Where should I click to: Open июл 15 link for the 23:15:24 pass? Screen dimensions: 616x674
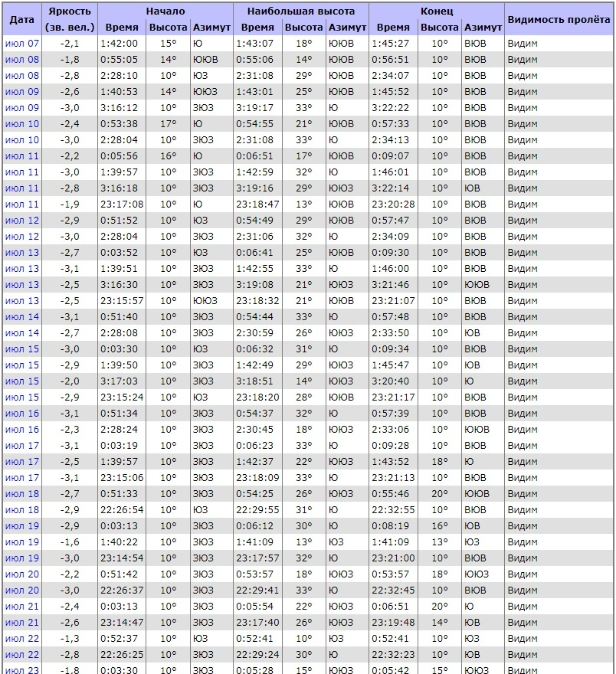22,398
